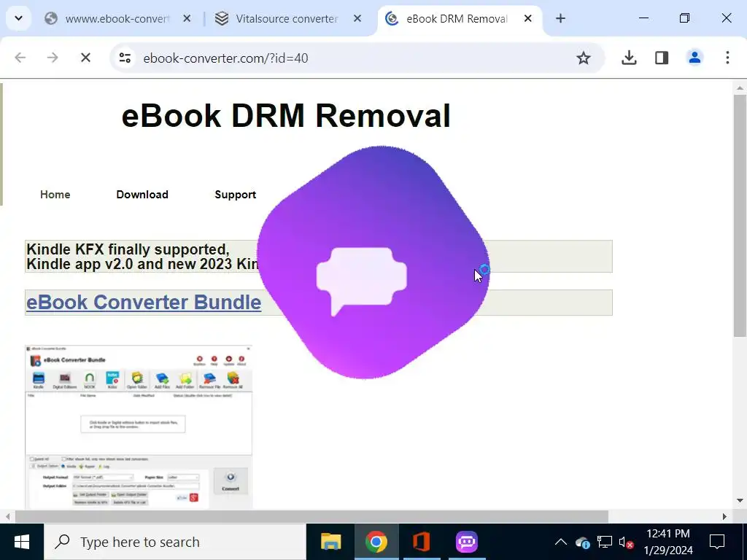Open the Support menu item
Viewport: 747px width, 560px height.
[236, 194]
